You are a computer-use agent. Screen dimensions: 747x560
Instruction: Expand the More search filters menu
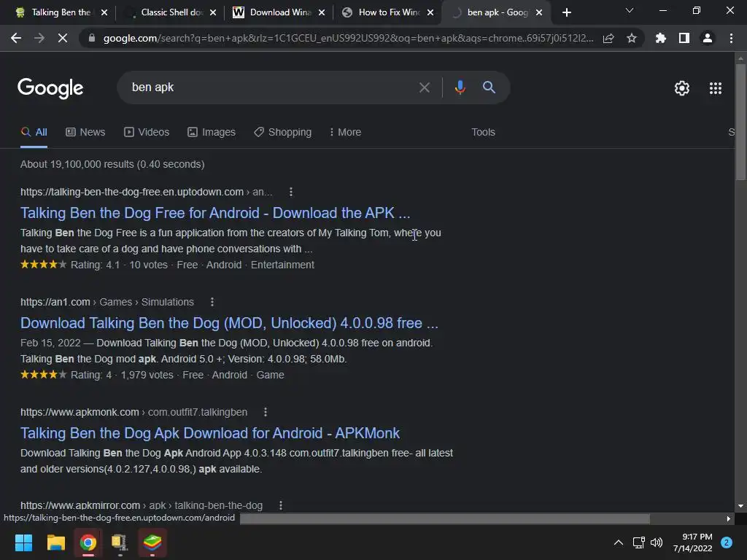(345, 132)
